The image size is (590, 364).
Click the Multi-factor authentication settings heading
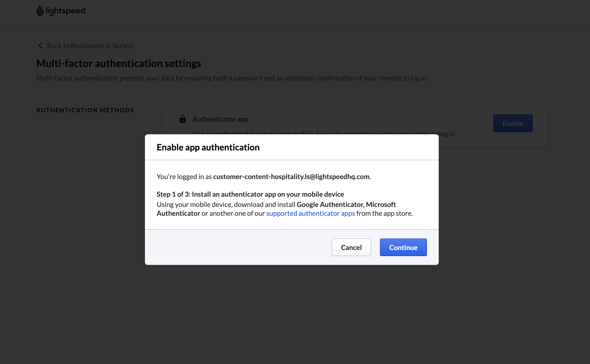(118, 63)
